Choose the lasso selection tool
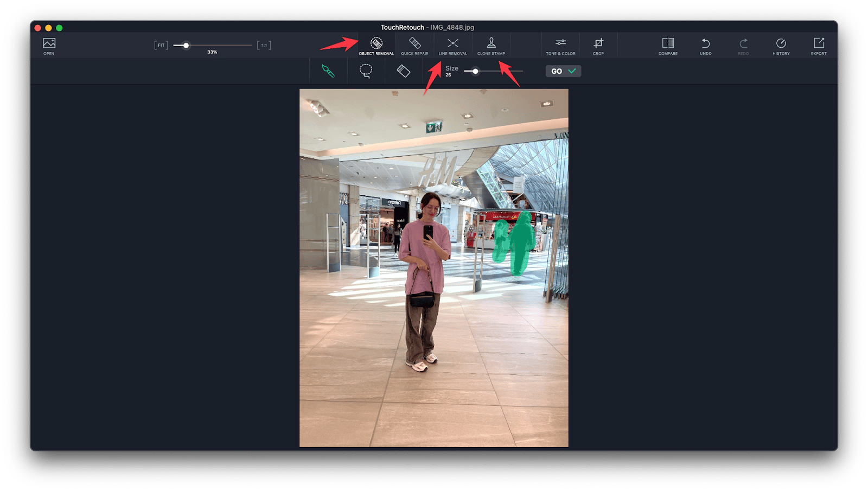Viewport: 868px width, 491px height. (366, 71)
